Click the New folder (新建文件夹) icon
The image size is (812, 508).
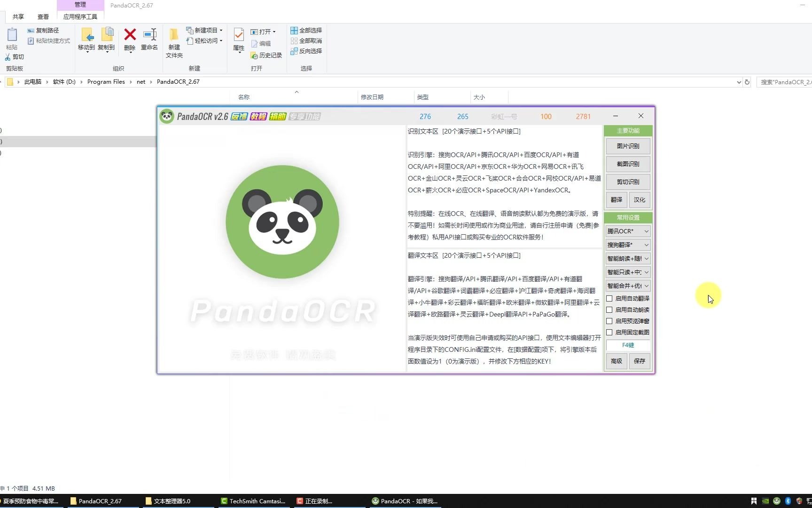174,35
